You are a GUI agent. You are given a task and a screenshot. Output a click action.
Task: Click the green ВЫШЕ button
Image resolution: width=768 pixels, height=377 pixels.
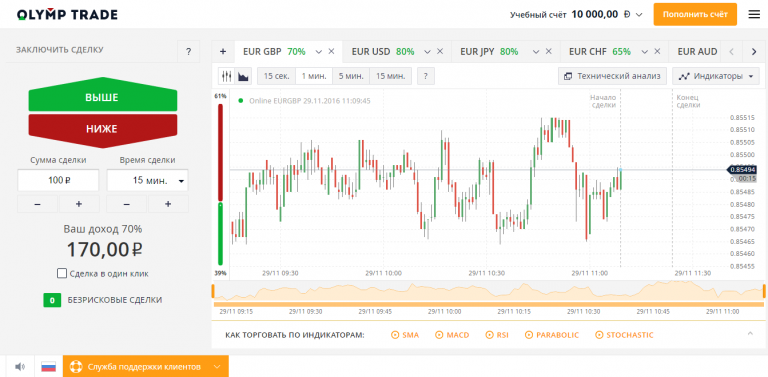pos(102,97)
